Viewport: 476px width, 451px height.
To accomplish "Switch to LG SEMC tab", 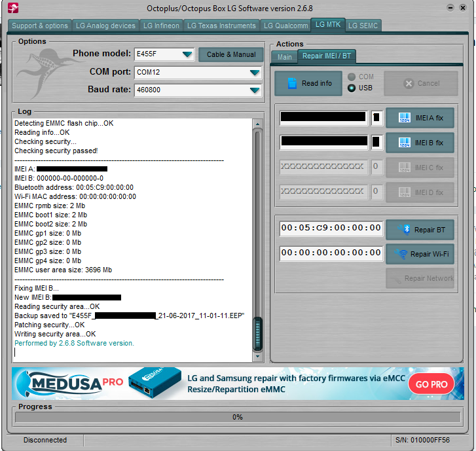I will [x=363, y=26].
